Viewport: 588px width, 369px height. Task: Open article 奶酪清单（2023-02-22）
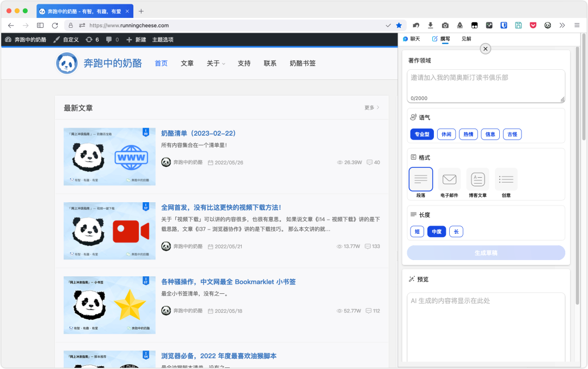pos(198,133)
